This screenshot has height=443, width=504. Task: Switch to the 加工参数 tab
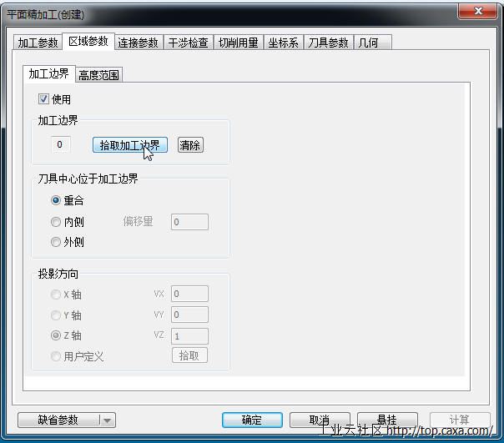[x=38, y=43]
